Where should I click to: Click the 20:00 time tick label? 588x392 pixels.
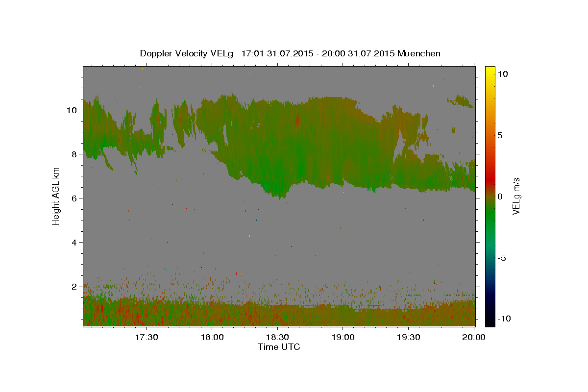click(x=474, y=337)
